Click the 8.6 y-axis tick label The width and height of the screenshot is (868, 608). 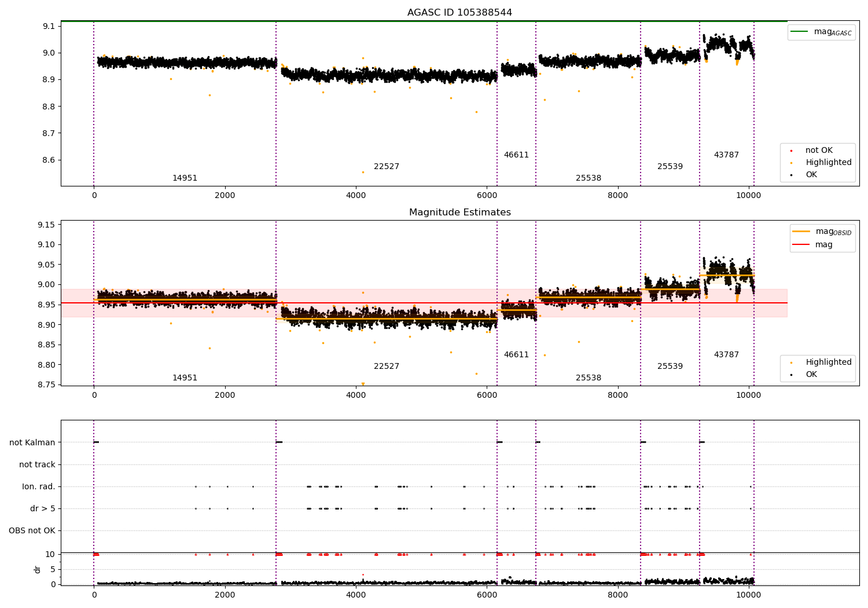click(49, 160)
